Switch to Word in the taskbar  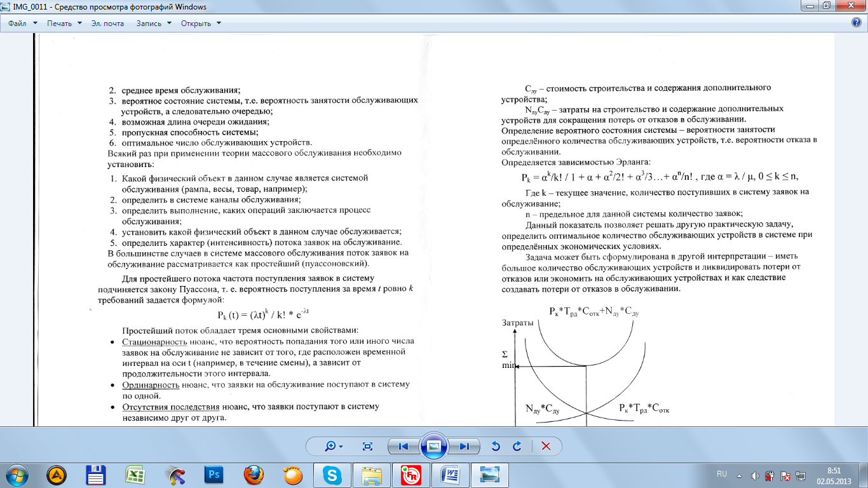[451, 475]
